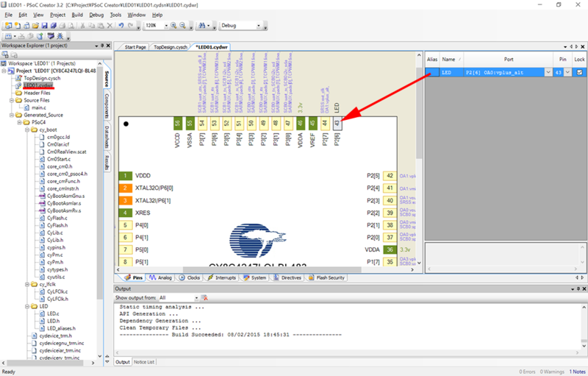Screen dimensions: 588x376
Task: Click the Save All icon
Action: (53, 26)
